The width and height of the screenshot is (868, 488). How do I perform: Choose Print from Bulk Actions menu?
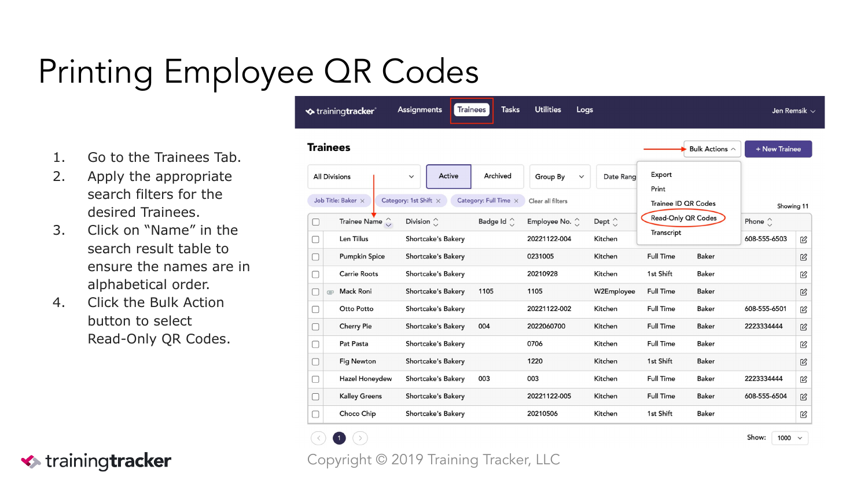(658, 189)
